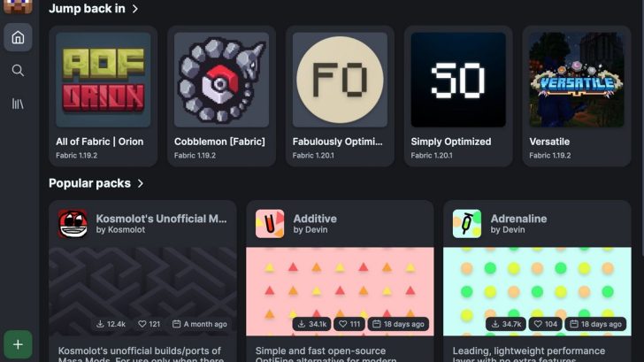Click the Kosmolot pack icon
Viewport: 644px width, 362px height.
[x=73, y=224]
